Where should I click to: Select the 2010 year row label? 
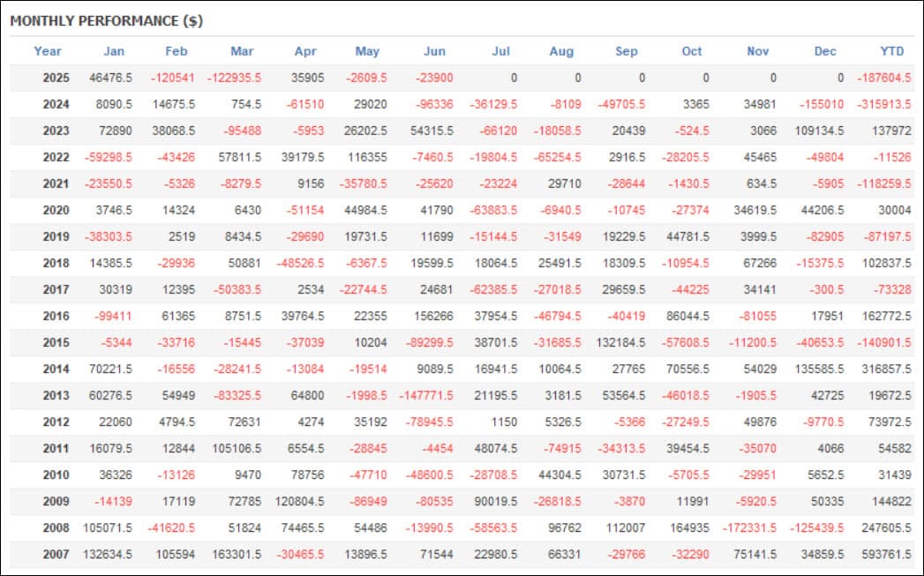[x=56, y=475]
